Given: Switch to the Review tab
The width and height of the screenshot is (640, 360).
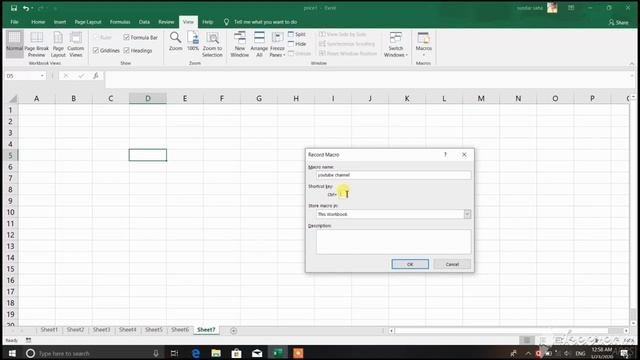Looking at the screenshot, I should coord(166,22).
